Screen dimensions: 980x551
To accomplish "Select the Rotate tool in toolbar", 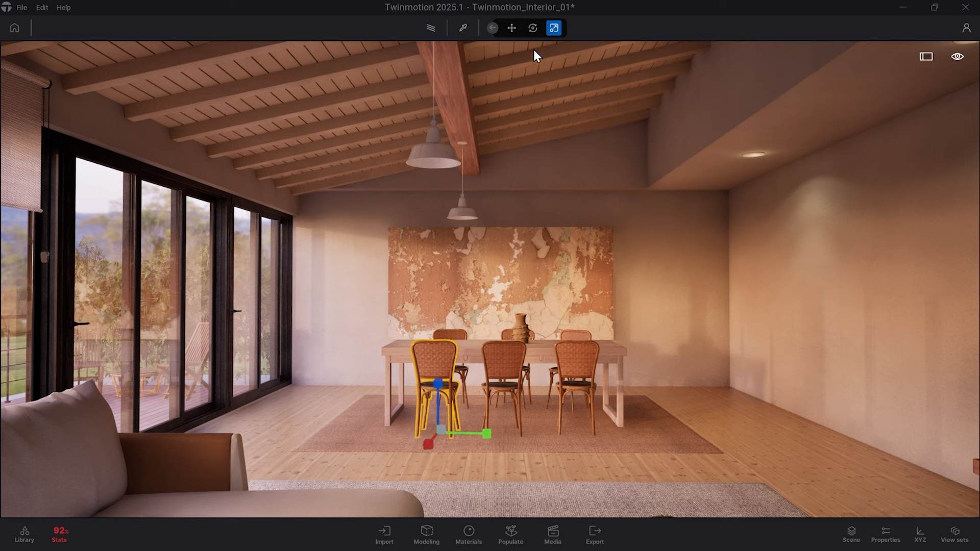I will (533, 28).
